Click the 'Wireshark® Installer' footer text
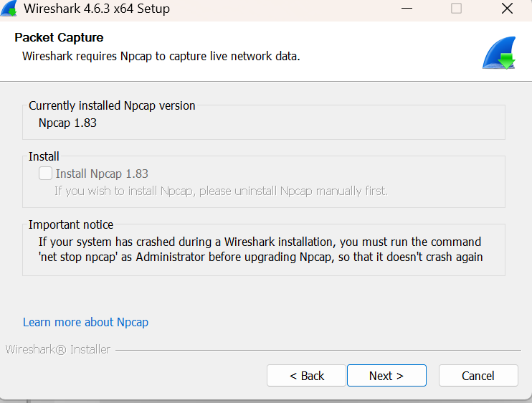The width and height of the screenshot is (532, 403). [x=58, y=349]
